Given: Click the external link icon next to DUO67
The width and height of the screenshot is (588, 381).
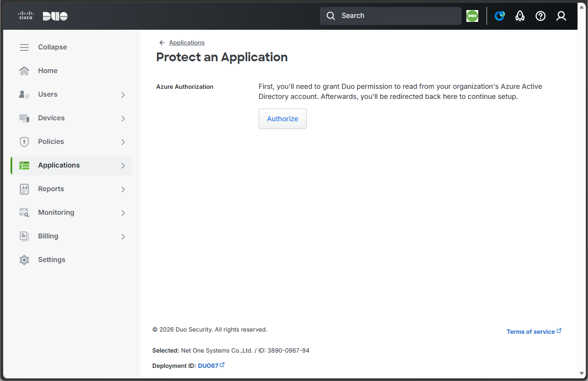Looking at the screenshot, I should (222, 365).
